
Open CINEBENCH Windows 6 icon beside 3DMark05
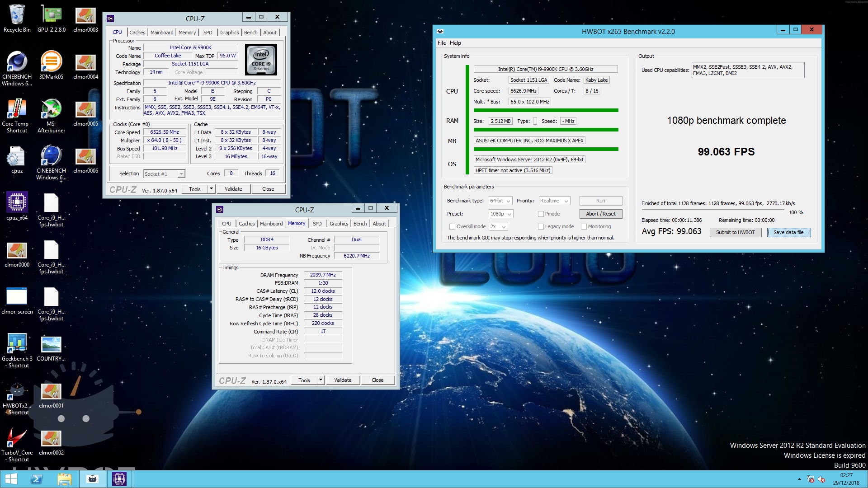17,68
